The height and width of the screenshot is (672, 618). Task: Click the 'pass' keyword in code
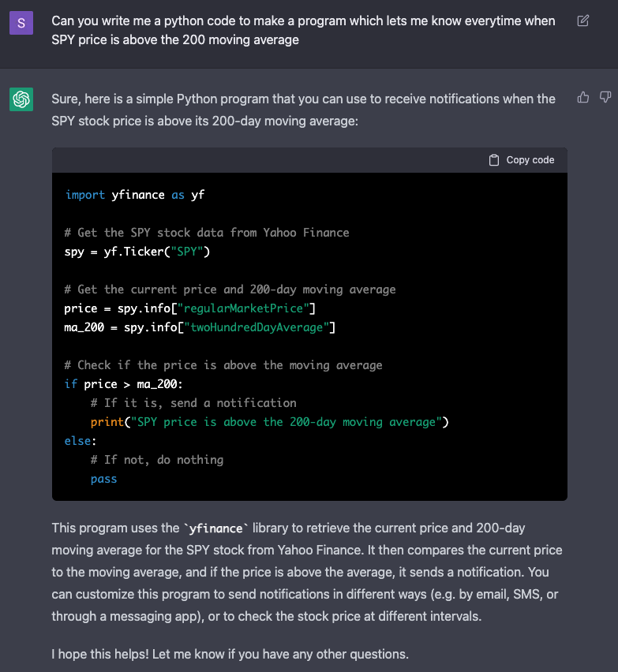103,479
